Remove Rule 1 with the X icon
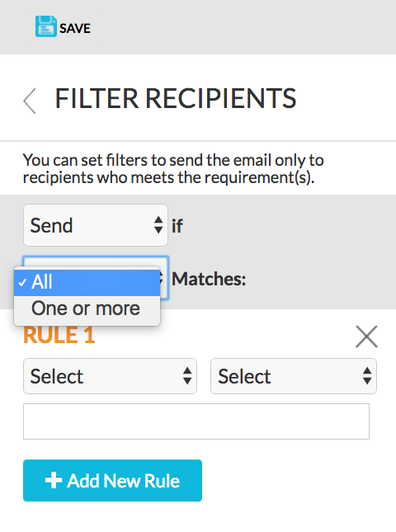396x532 pixels. (366, 337)
